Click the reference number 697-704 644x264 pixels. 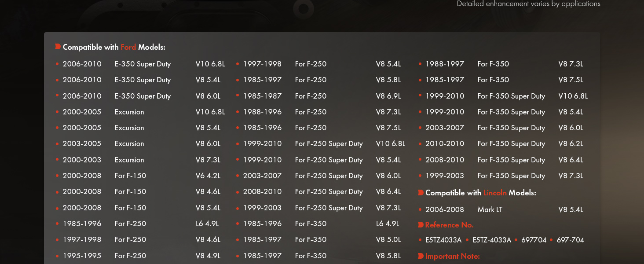pos(570,240)
